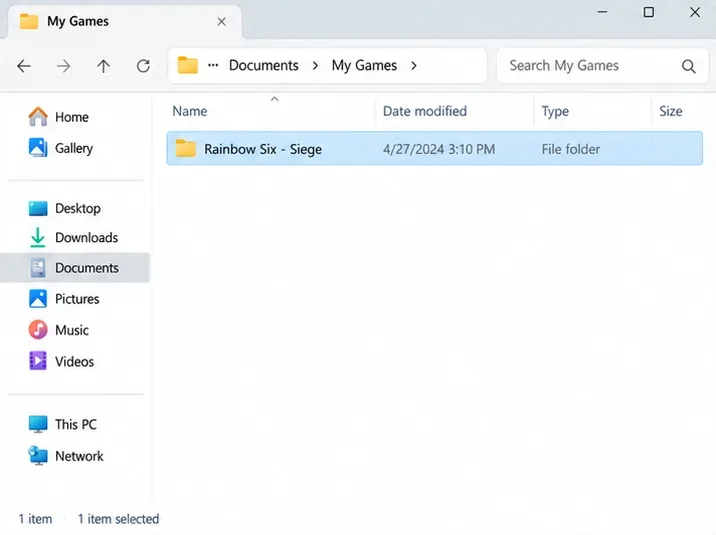
Task: Refresh the My Games folder
Action: (x=143, y=66)
